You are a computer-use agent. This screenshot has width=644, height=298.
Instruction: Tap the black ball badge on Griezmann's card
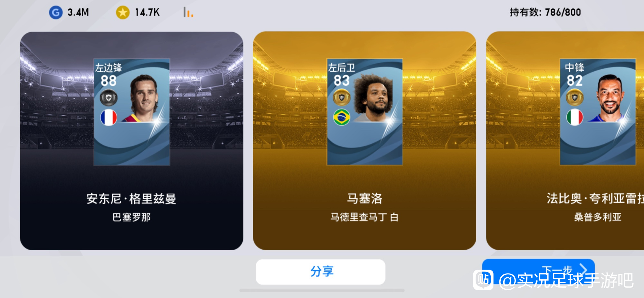pos(109,98)
